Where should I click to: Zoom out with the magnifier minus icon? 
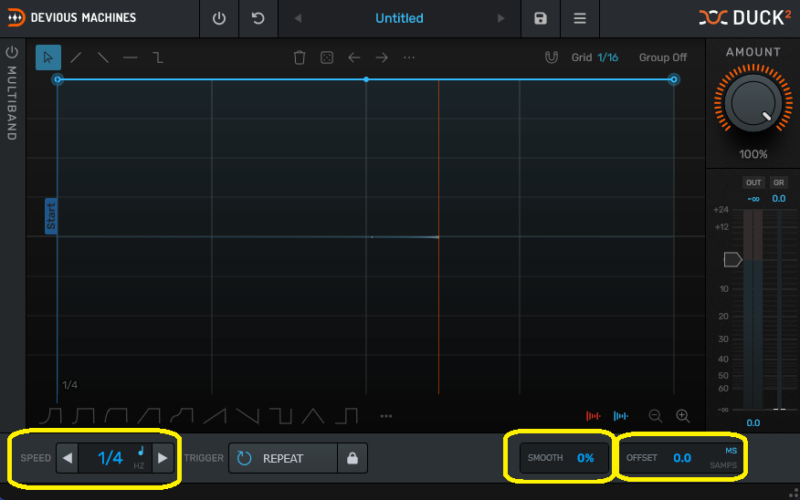click(655, 416)
